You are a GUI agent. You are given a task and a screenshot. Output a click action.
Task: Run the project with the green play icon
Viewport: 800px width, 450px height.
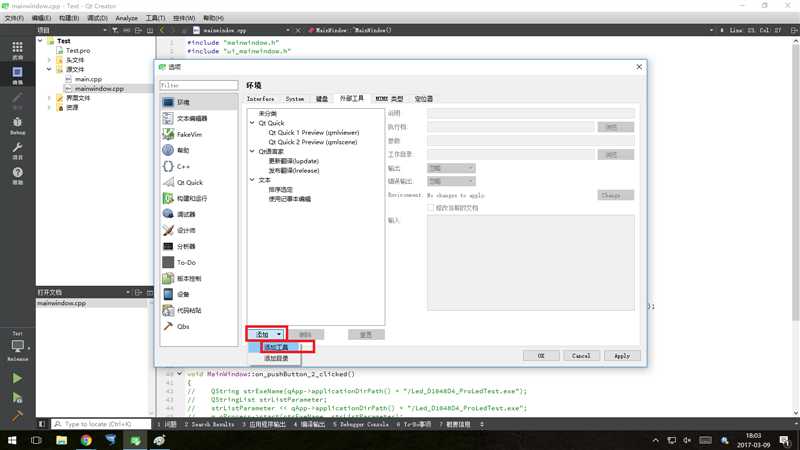coord(17,378)
